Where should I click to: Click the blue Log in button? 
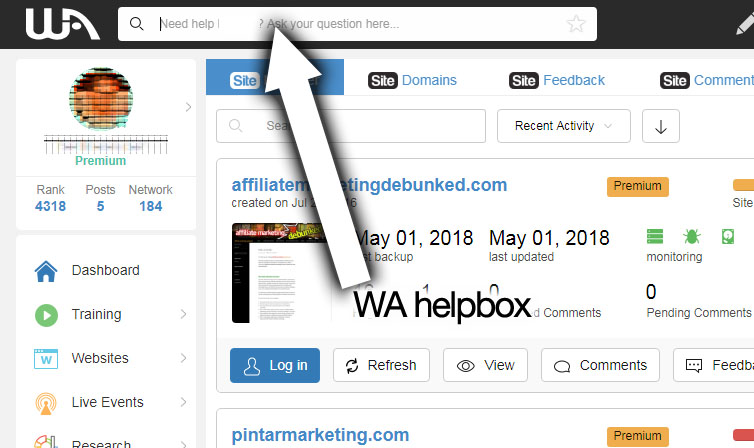tap(275, 365)
